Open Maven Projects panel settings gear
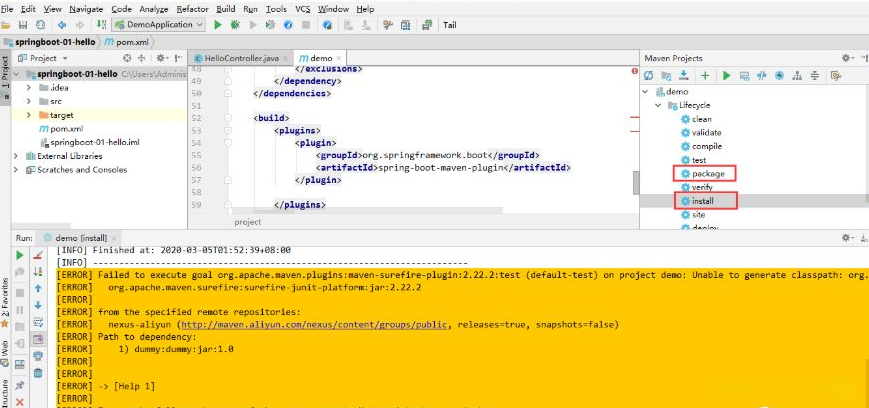This screenshot has width=869, height=408. click(x=847, y=58)
